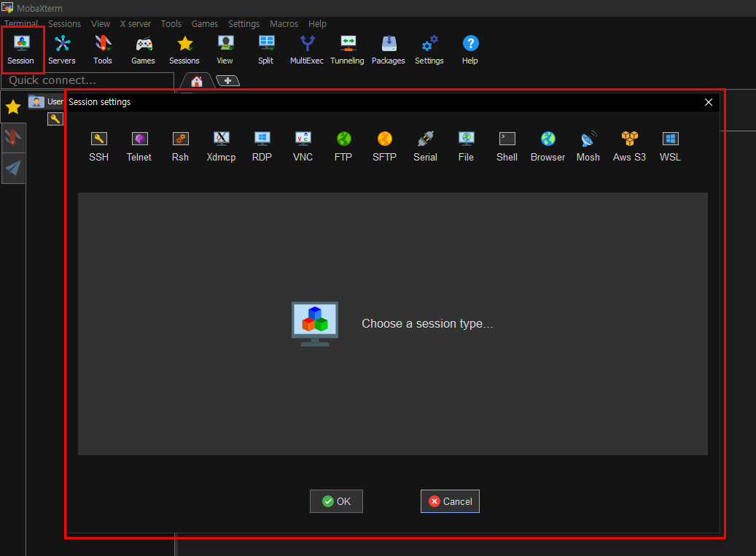Screen dimensions: 756x556
Task: Confirm with the OK button
Action: 336,501
